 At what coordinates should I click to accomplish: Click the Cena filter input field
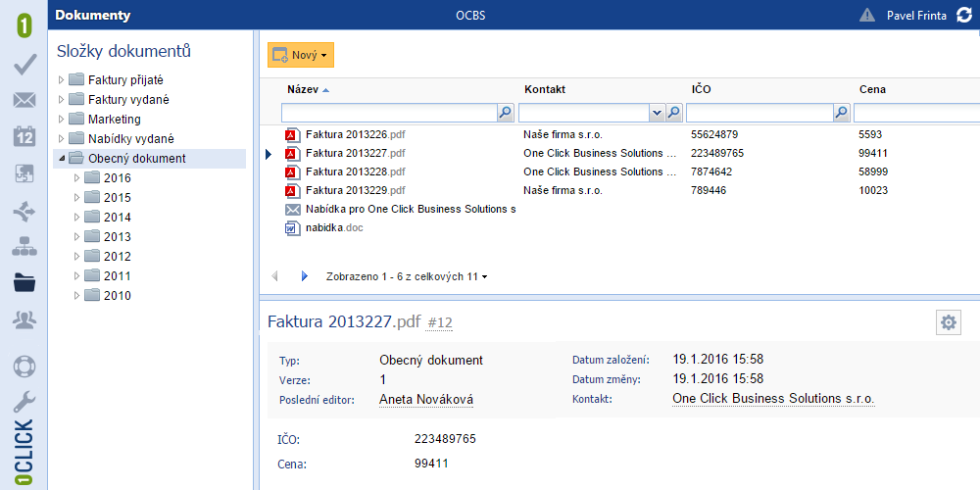(916, 113)
